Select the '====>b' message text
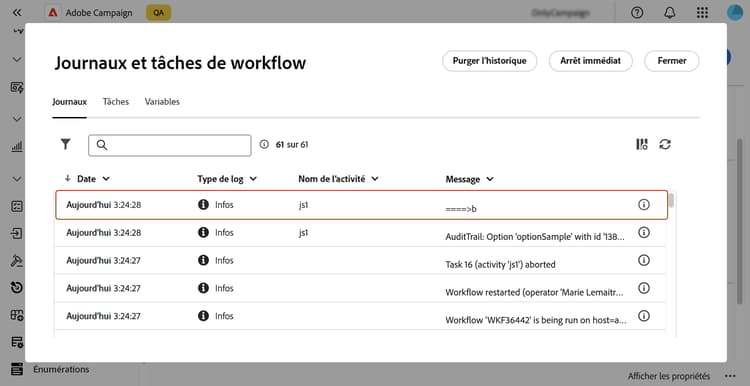 [x=461, y=209]
